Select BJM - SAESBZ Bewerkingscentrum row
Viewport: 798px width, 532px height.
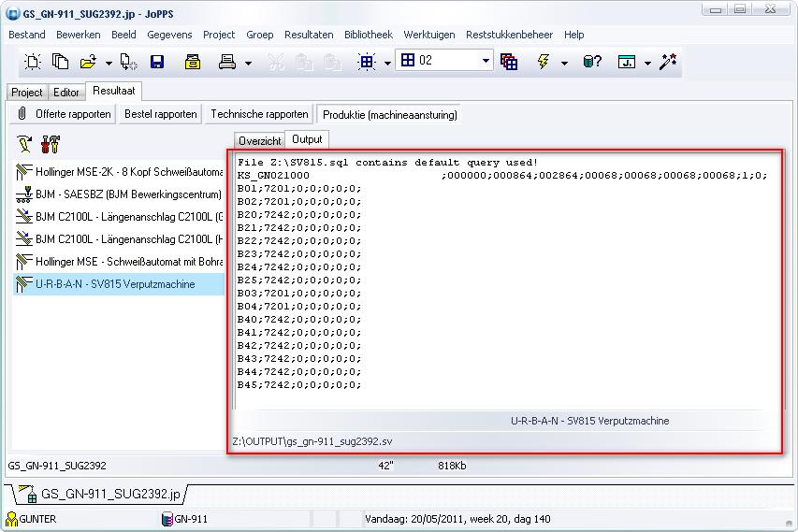tap(119, 194)
